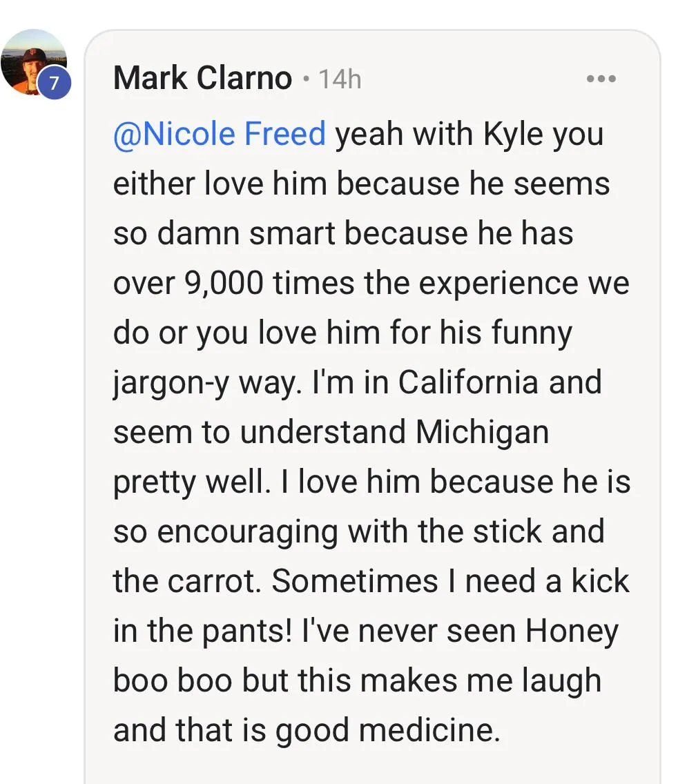The image size is (678, 784).
Task: Click the word "understand" in the comment
Action: point(322,432)
